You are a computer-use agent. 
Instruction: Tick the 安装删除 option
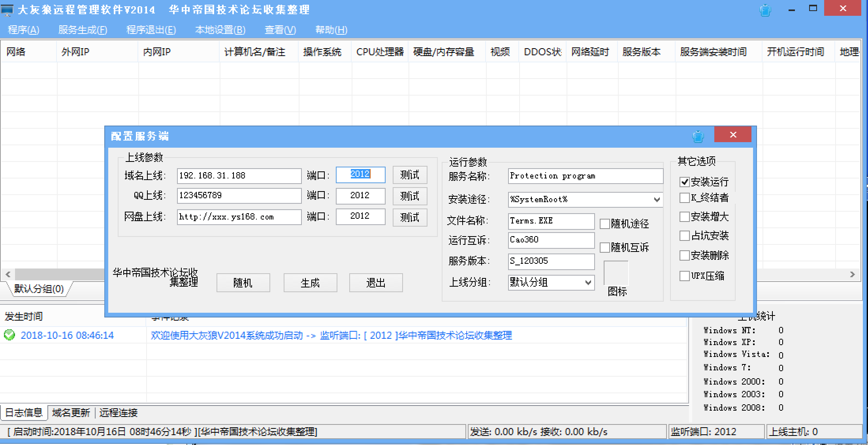(684, 255)
